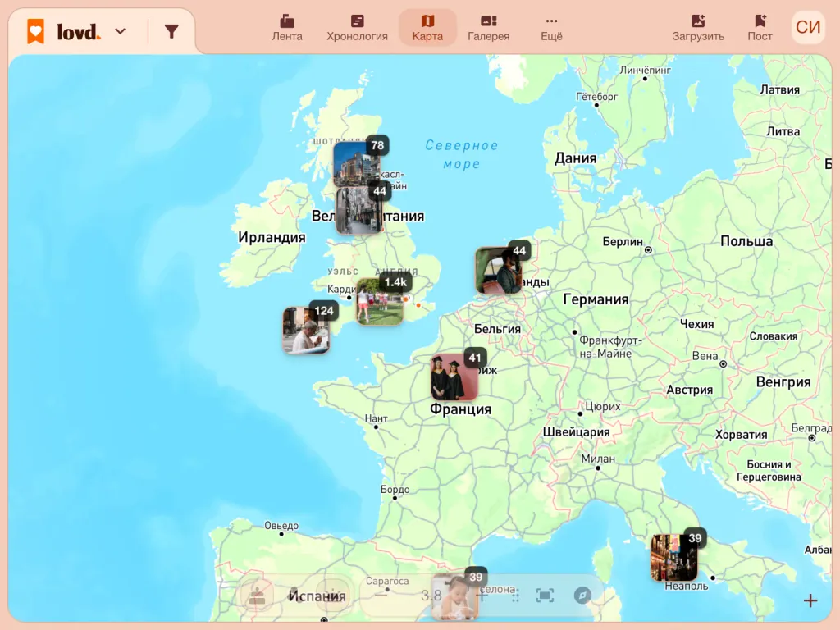840x630 pixels.
Task: Open the СИ profile avatar
Action: (808, 27)
